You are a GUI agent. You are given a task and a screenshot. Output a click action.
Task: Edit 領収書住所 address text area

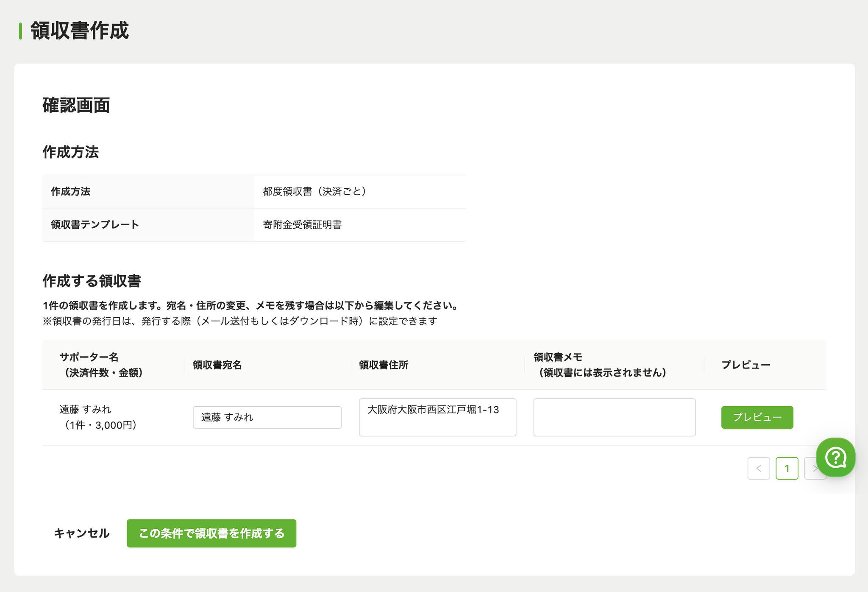click(437, 417)
